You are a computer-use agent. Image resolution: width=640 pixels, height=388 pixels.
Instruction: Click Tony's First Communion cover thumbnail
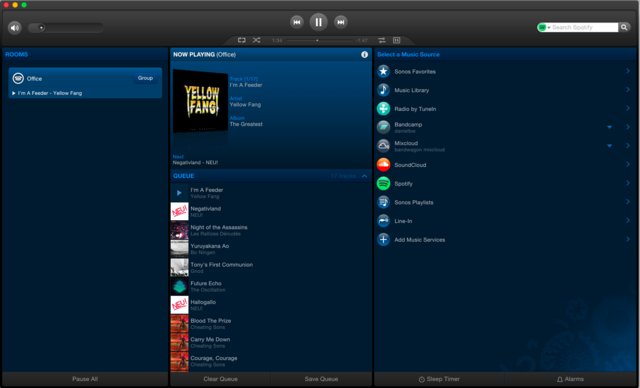(x=179, y=268)
